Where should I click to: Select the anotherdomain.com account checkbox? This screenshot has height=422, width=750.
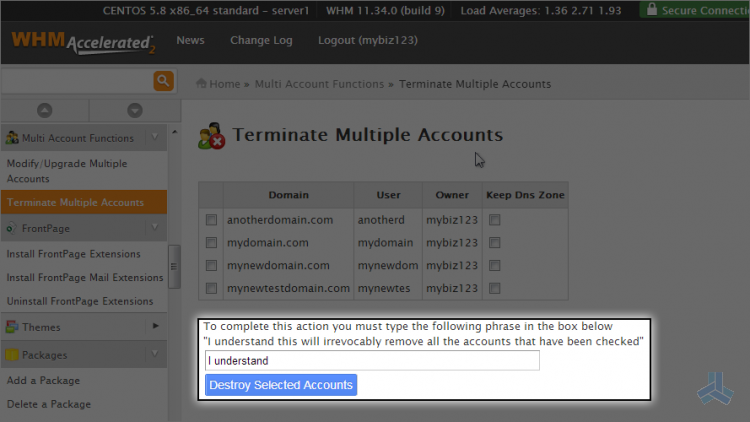[x=211, y=220]
